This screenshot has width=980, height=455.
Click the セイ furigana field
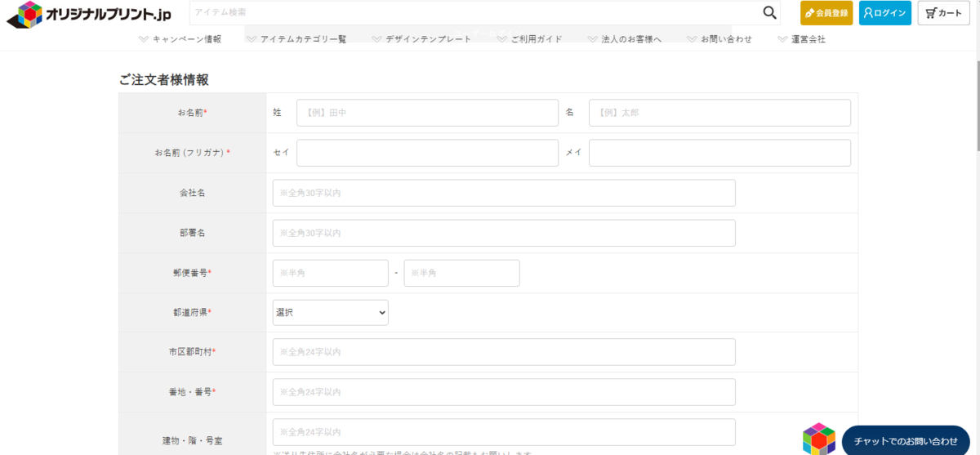pyautogui.click(x=427, y=153)
